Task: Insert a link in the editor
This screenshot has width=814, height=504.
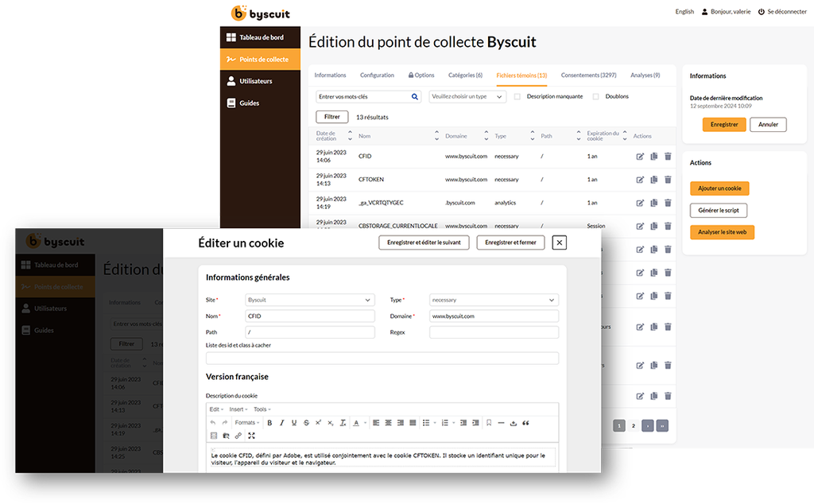Action: [238, 436]
